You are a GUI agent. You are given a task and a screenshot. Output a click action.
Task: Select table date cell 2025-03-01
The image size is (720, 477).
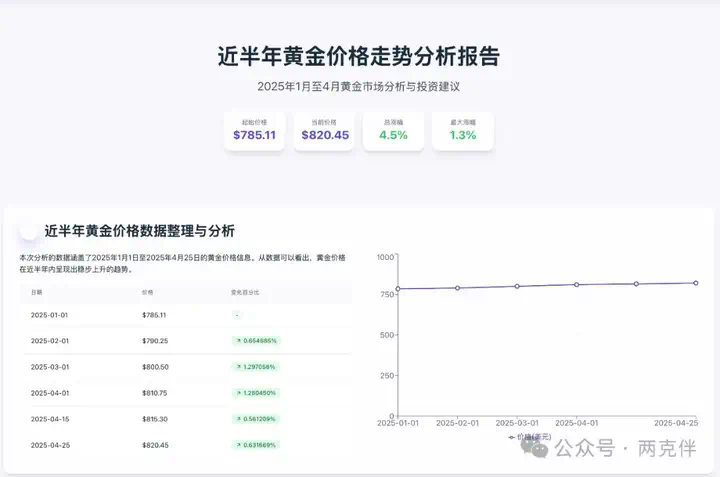pos(50,367)
